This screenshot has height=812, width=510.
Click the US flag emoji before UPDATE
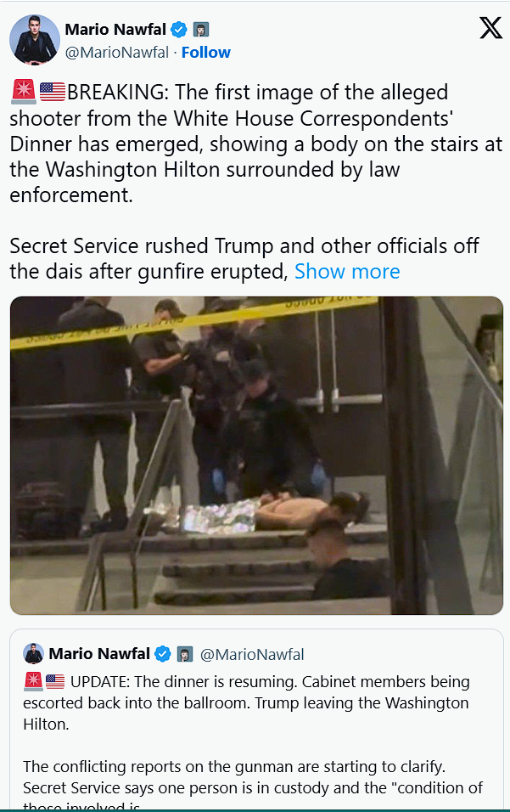click(55, 681)
